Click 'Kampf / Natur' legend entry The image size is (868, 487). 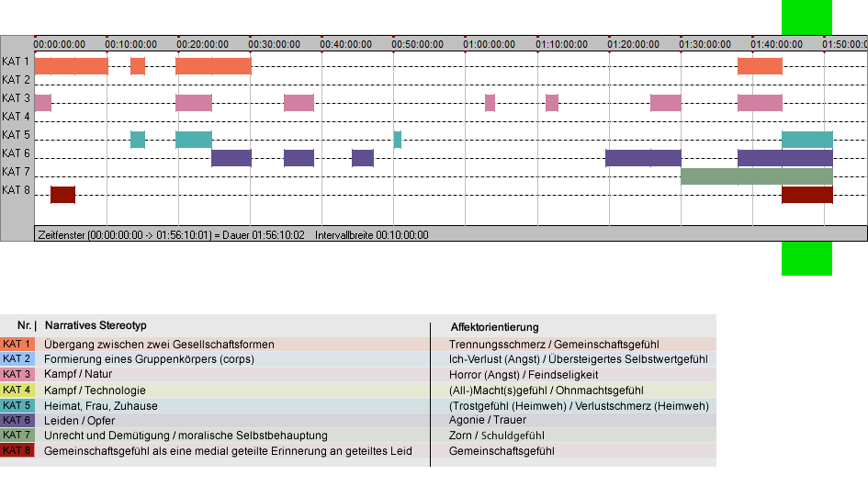78,374
